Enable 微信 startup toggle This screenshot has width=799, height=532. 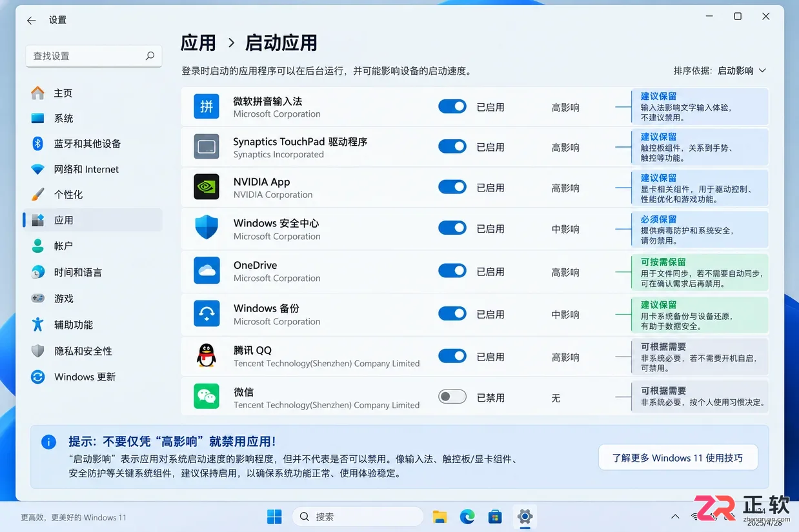click(452, 397)
